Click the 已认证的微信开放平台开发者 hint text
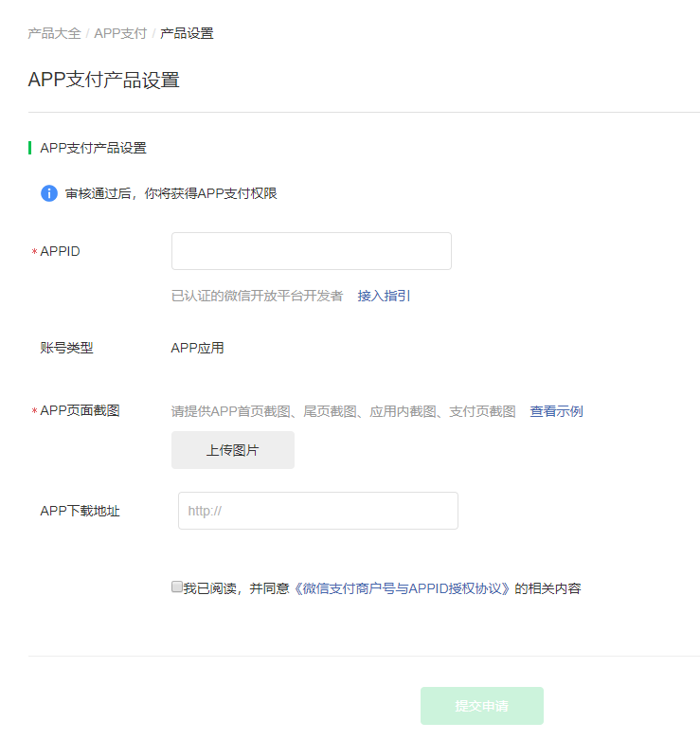Image resolution: width=700 pixels, height=740 pixels. tap(257, 296)
